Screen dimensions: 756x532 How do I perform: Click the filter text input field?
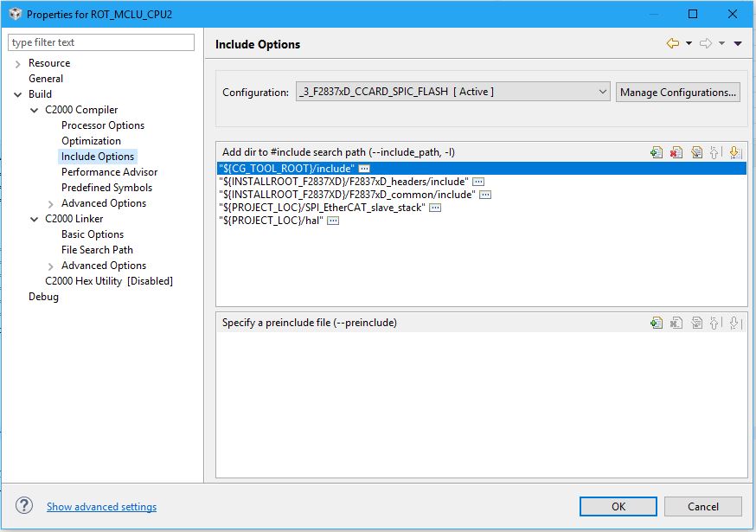(101, 42)
